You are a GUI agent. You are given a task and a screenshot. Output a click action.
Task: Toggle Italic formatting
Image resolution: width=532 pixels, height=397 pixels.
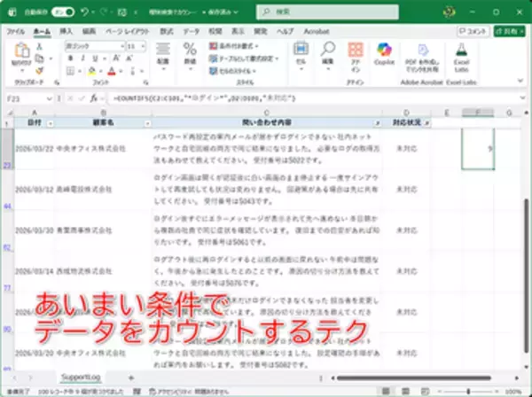click(x=82, y=58)
